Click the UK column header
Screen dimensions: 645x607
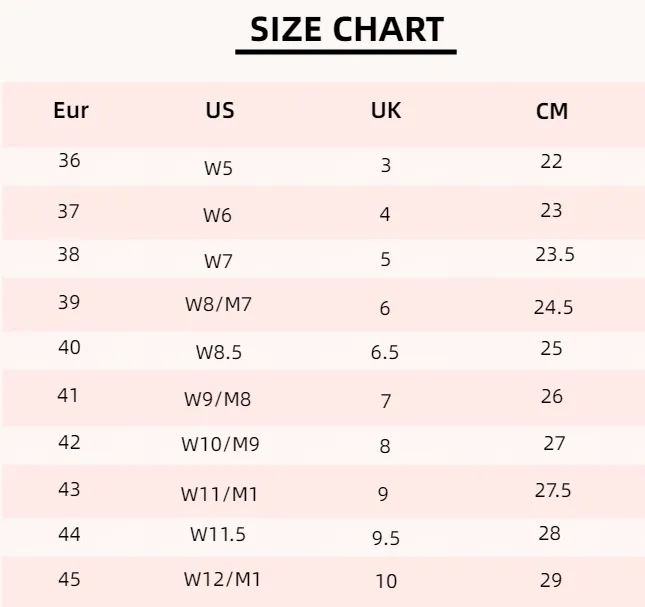pos(386,110)
